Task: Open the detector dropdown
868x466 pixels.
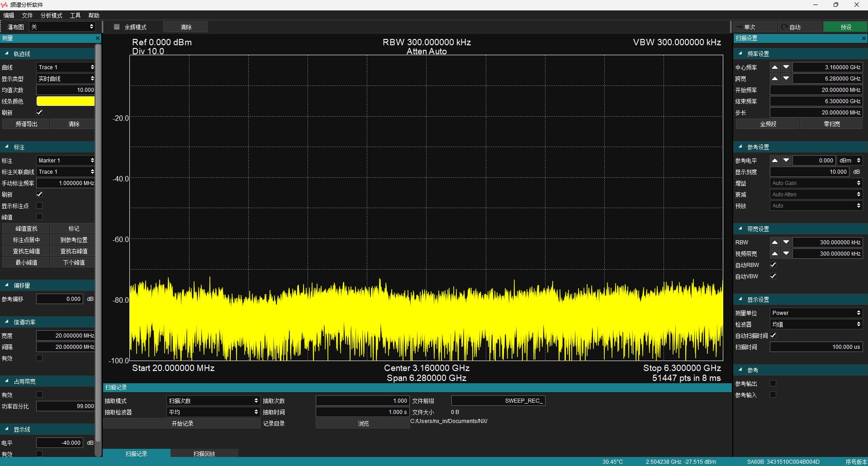Action: 816,324
